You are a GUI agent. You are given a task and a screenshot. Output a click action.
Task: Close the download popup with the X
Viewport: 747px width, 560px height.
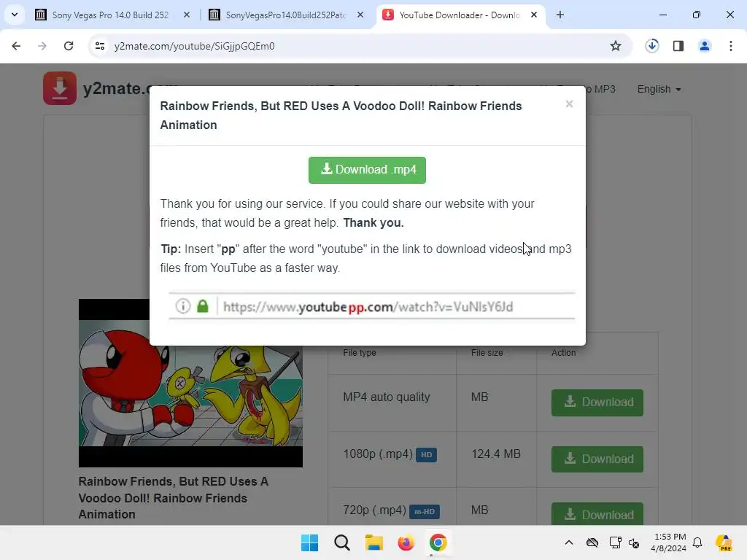pos(569,104)
